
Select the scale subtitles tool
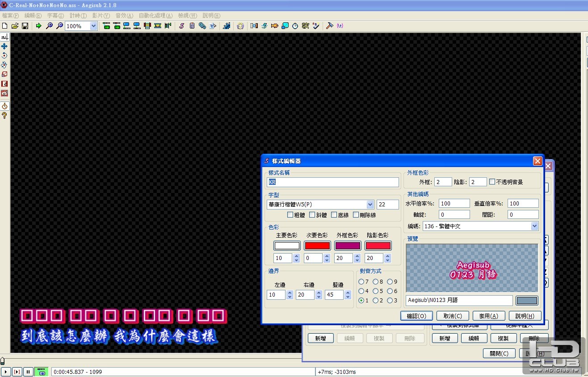coord(4,74)
